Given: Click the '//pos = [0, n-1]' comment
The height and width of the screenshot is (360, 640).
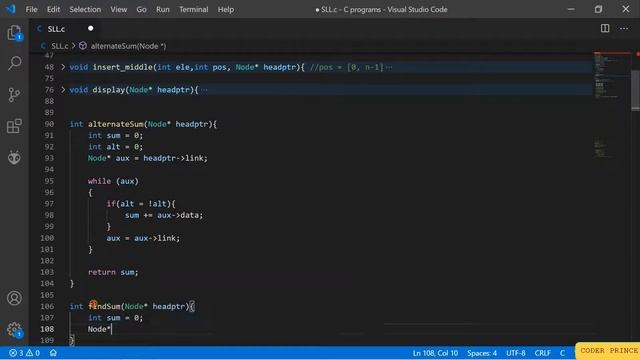Looking at the screenshot, I should pyautogui.click(x=347, y=67).
